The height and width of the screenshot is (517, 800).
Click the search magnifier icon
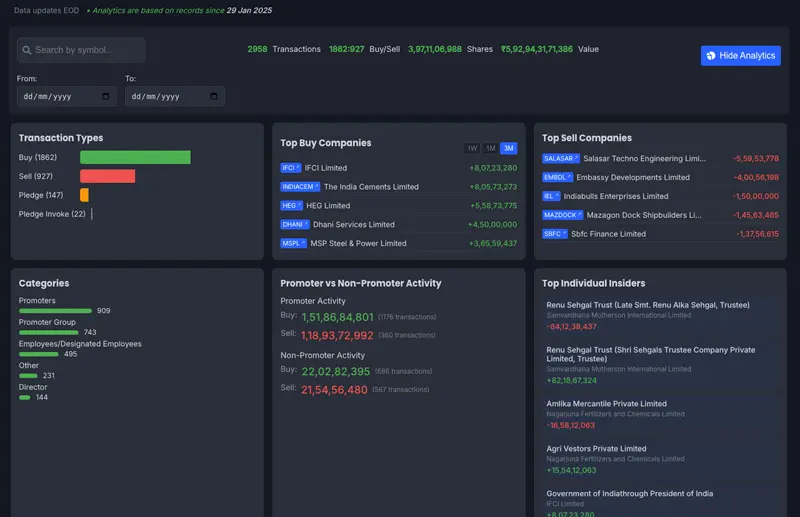(27, 50)
